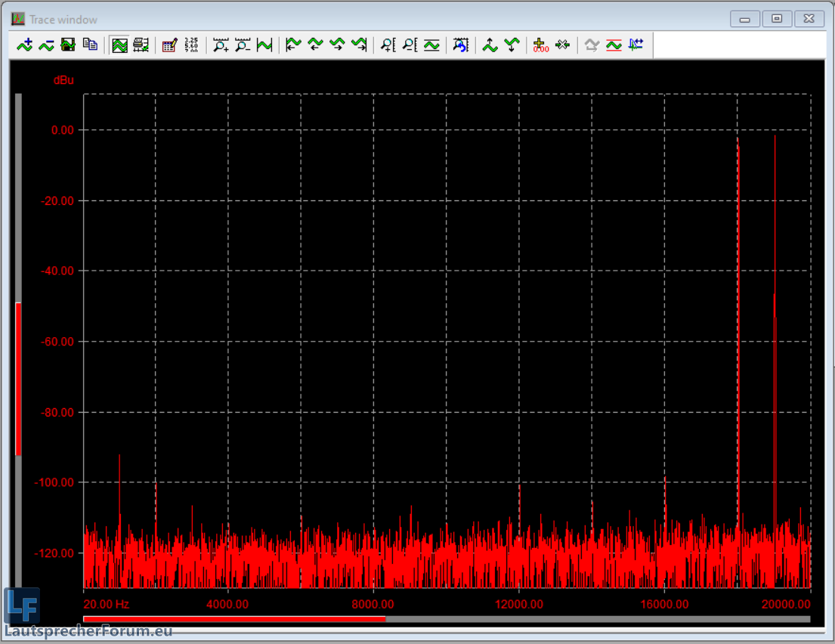The height and width of the screenshot is (644, 835).
Task: Click the save trace image icon
Action: pyautogui.click(x=68, y=45)
